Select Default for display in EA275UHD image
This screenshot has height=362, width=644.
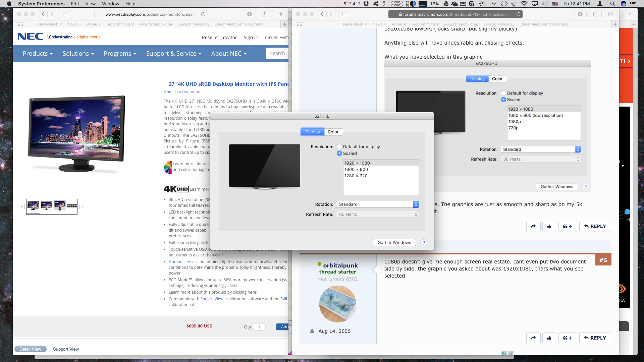coord(503,93)
